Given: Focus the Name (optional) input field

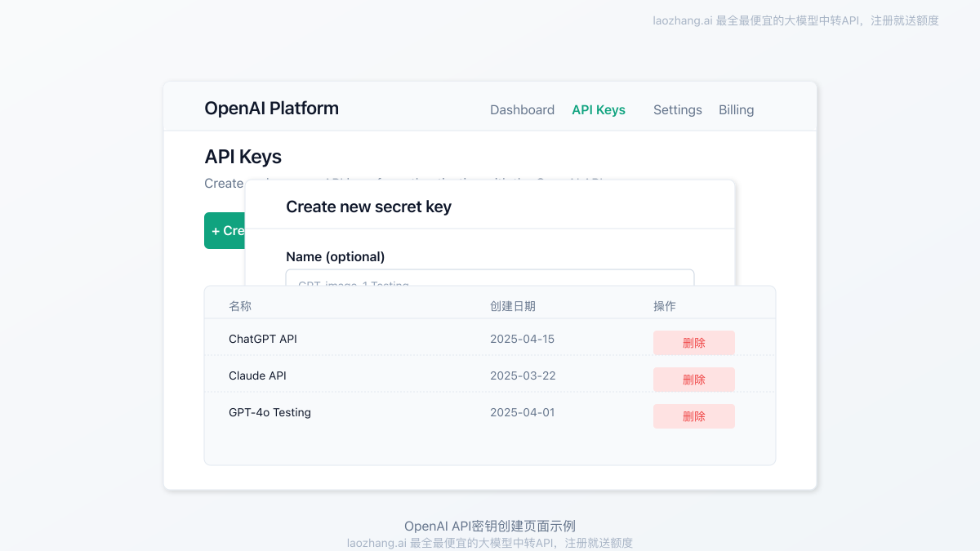Looking at the screenshot, I should 490,278.
